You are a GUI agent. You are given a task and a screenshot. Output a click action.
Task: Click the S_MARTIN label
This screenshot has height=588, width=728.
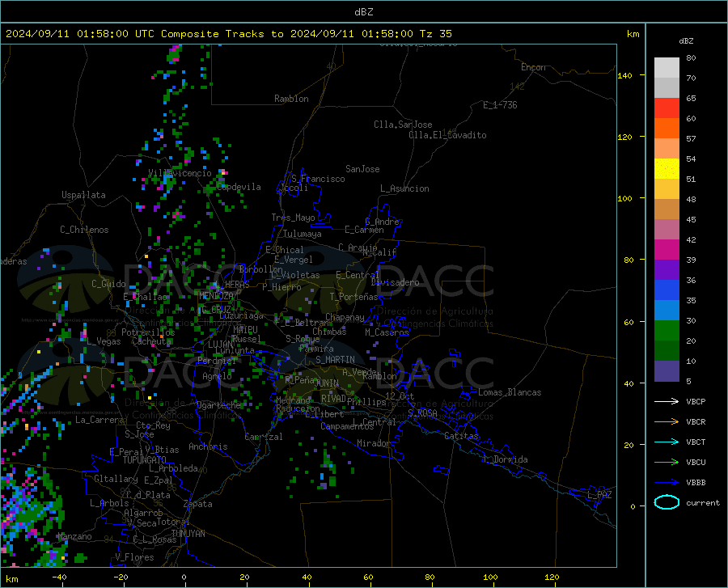coord(335,360)
